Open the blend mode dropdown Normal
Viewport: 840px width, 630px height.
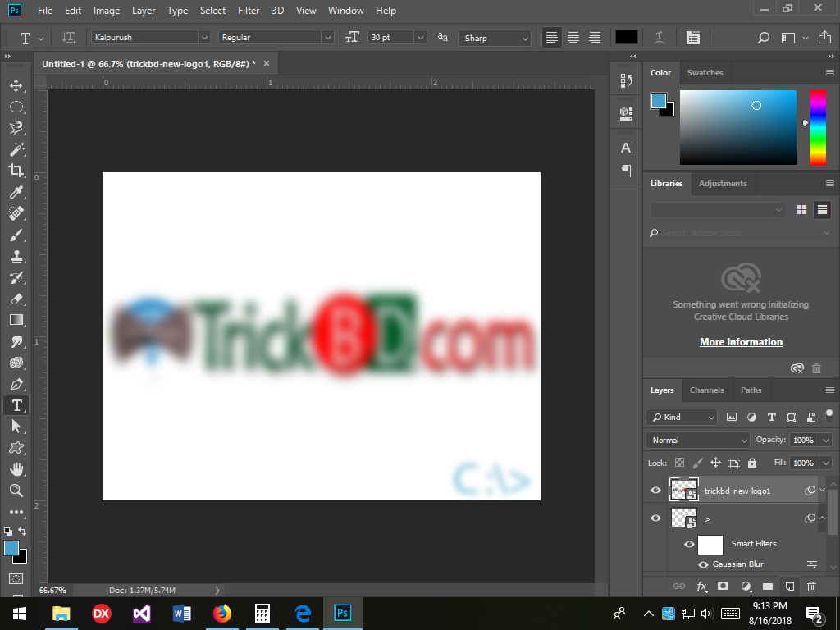click(x=698, y=440)
